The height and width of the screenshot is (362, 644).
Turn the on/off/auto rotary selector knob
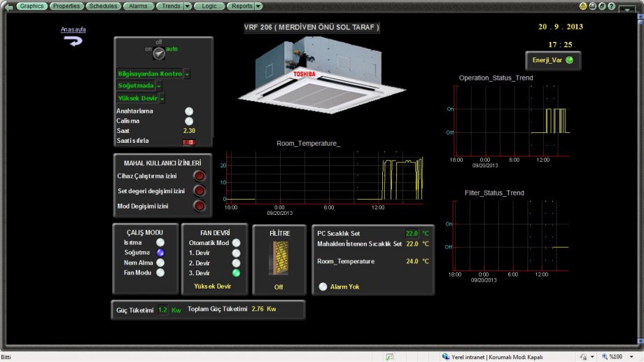tap(159, 53)
